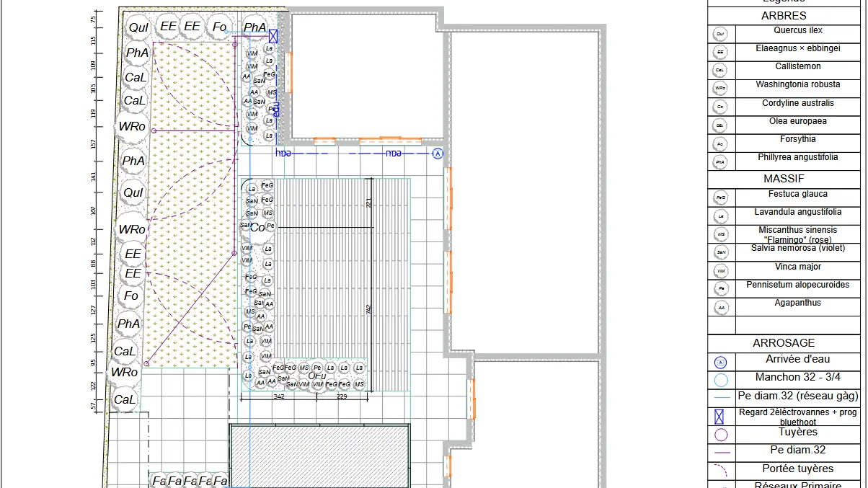The width and height of the screenshot is (868, 488).
Task: Click the Co tree marker on the plan
Action: tap(257, 227)
